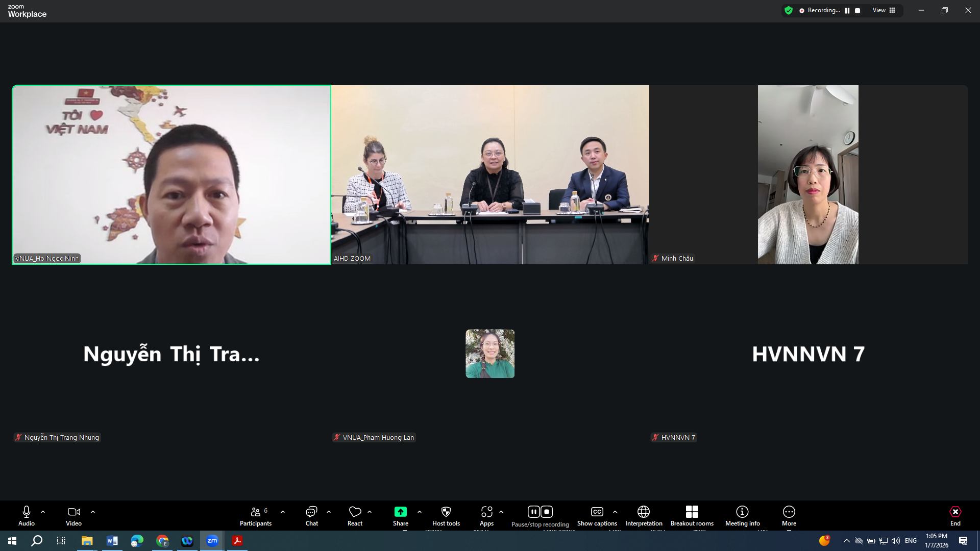Expand the Share options chevron
980x551 pixels.
pyautogui.click(x=420, y=511)
